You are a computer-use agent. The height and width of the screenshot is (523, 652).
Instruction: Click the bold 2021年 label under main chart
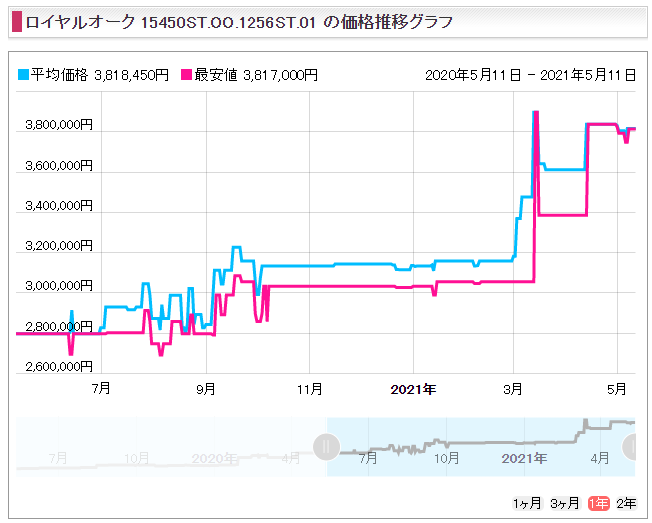point(413,389)
